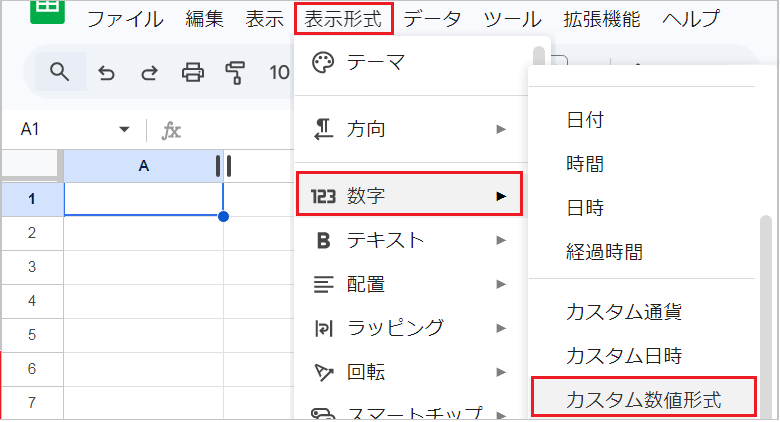The height and width of the screenshot is (422, 780).
Task: Redo the last action
Action: pyautogui.click(x=149, y=73)
